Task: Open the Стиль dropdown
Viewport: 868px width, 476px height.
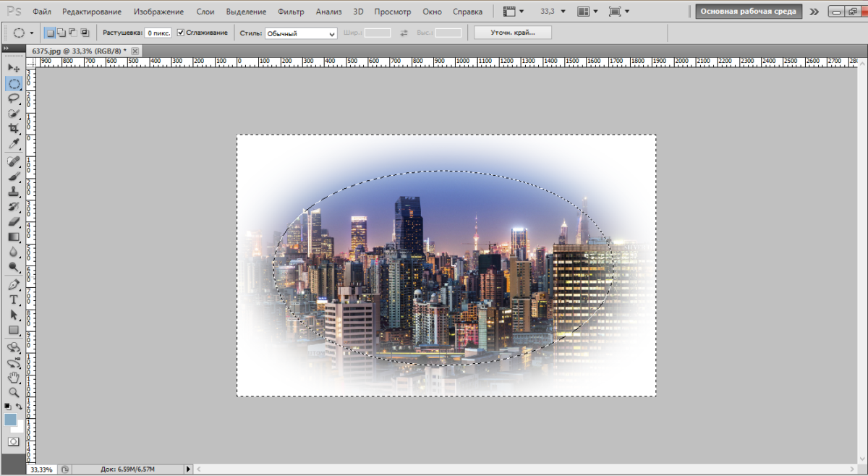Action: tap(301, 33)
